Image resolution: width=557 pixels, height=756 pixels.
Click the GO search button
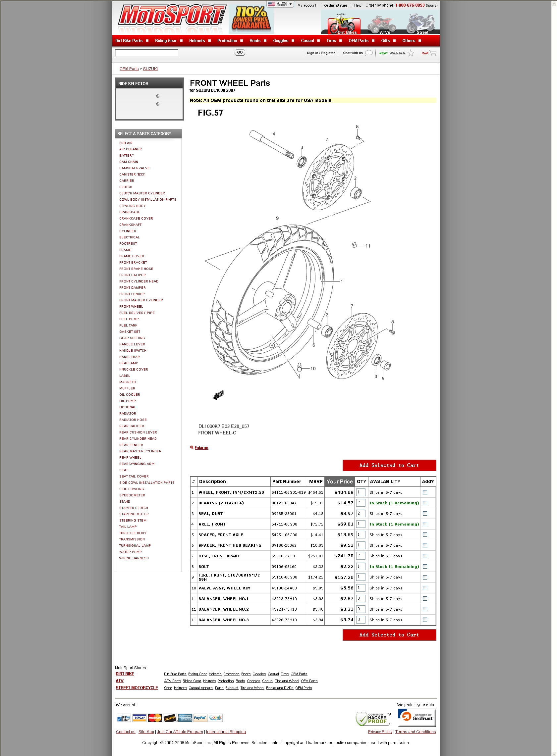coord(240,52)
